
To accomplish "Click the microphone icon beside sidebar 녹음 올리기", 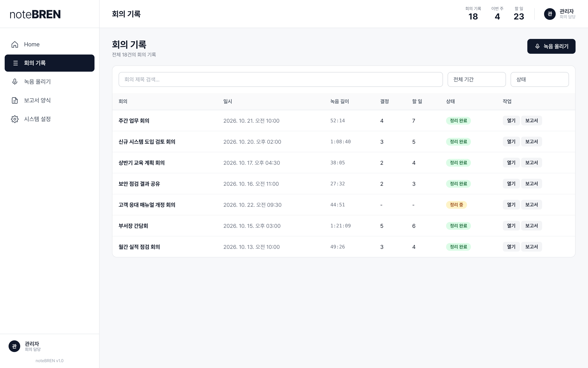I will tap(15, 82).
